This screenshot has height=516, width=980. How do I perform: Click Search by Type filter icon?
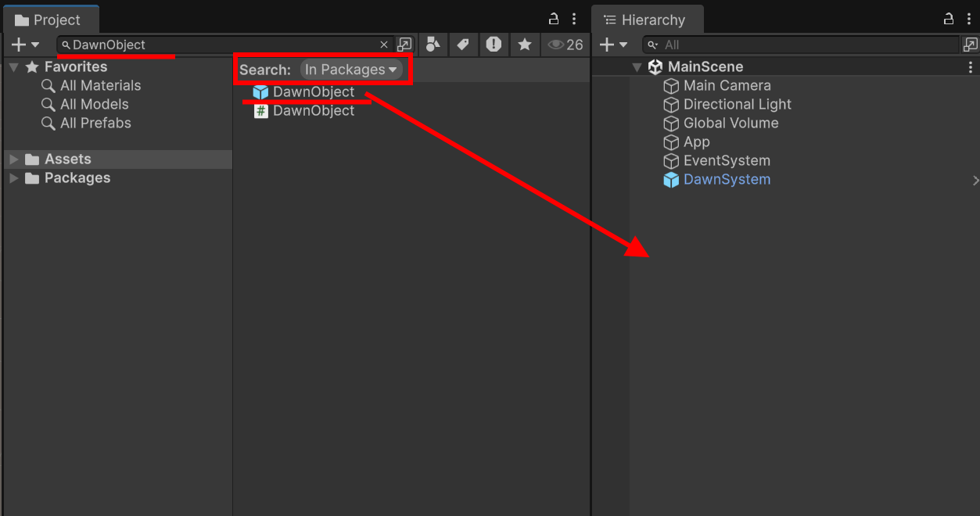(433, 45)
